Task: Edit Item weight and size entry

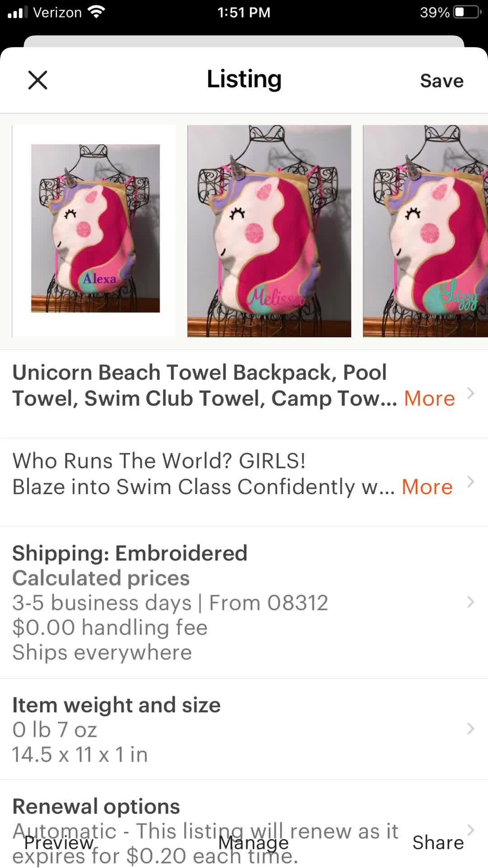Action: 244,729
